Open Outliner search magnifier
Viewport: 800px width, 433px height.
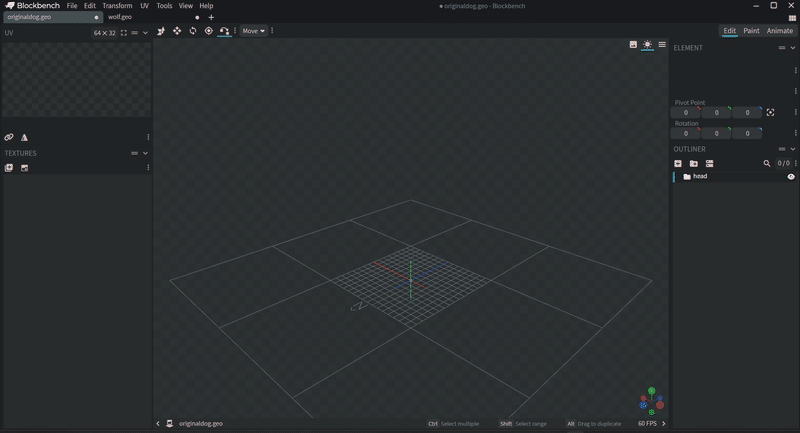[x=766, y=164]
